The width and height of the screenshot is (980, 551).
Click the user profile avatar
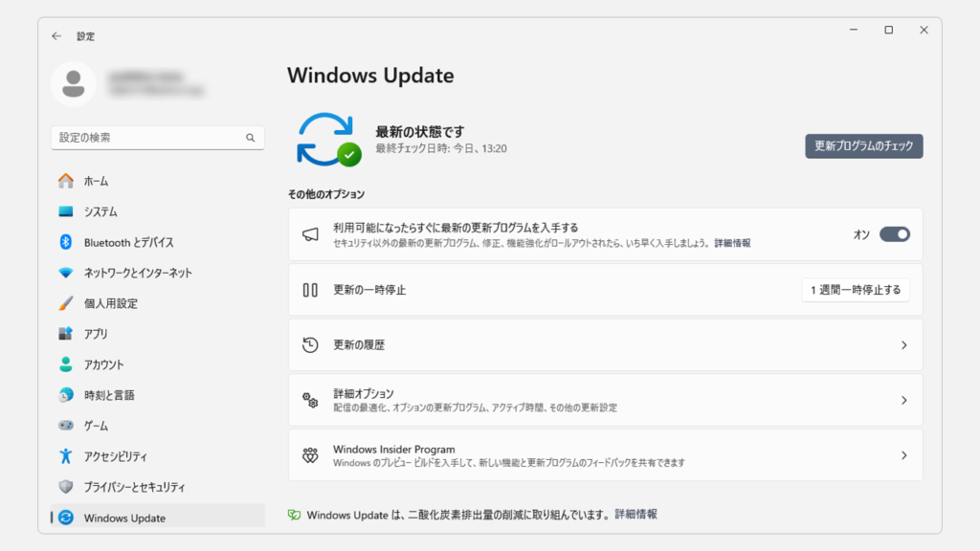(x=74, y=84)
